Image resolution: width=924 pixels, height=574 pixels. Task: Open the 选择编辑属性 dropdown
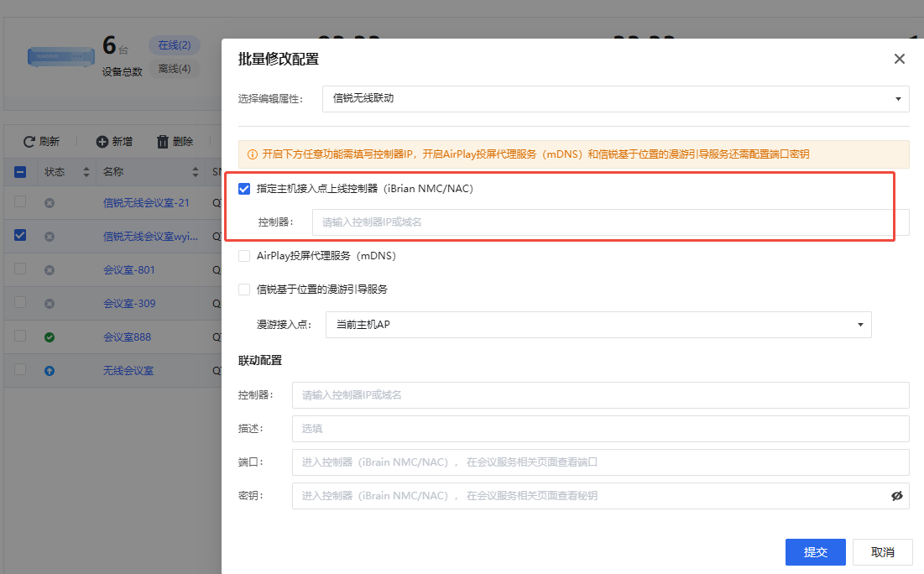point(615,98)
